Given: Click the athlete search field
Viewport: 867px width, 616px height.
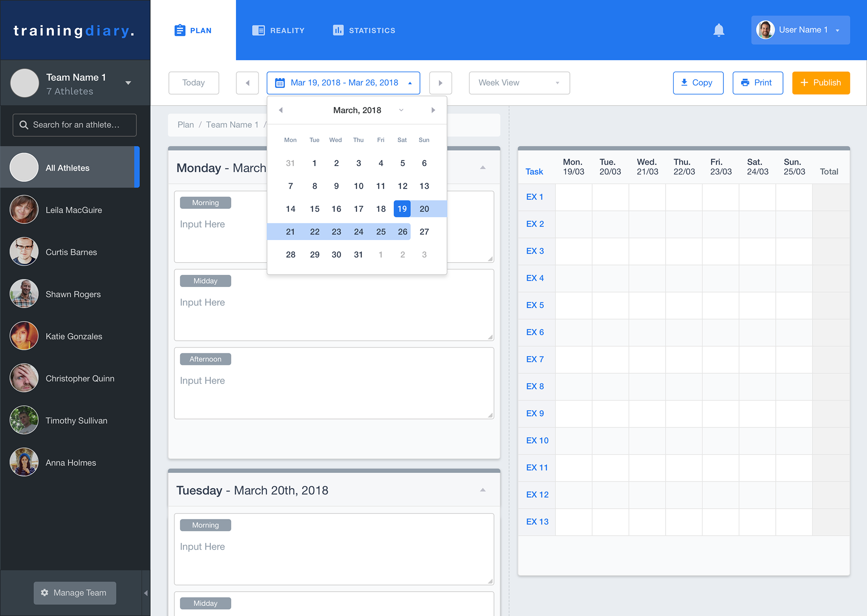Looking at the screenshot, I should (x=75, y=125).
